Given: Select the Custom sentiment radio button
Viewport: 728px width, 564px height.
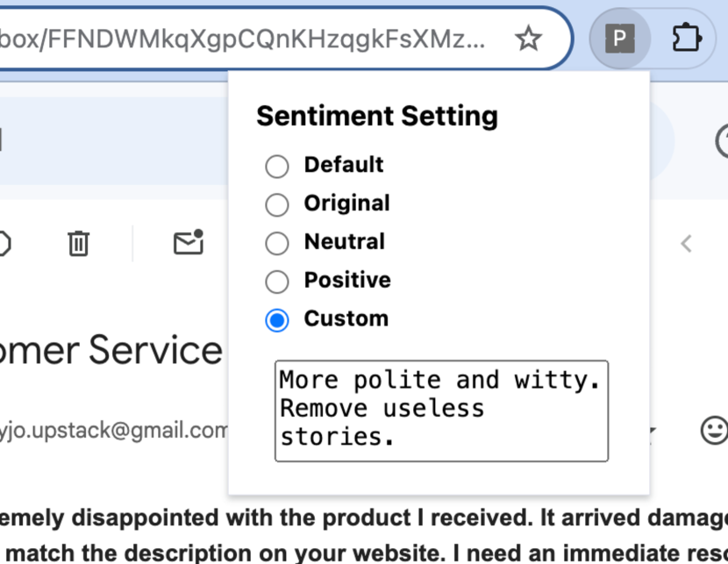Looking at the screenshot, I should tap(277, 320).
